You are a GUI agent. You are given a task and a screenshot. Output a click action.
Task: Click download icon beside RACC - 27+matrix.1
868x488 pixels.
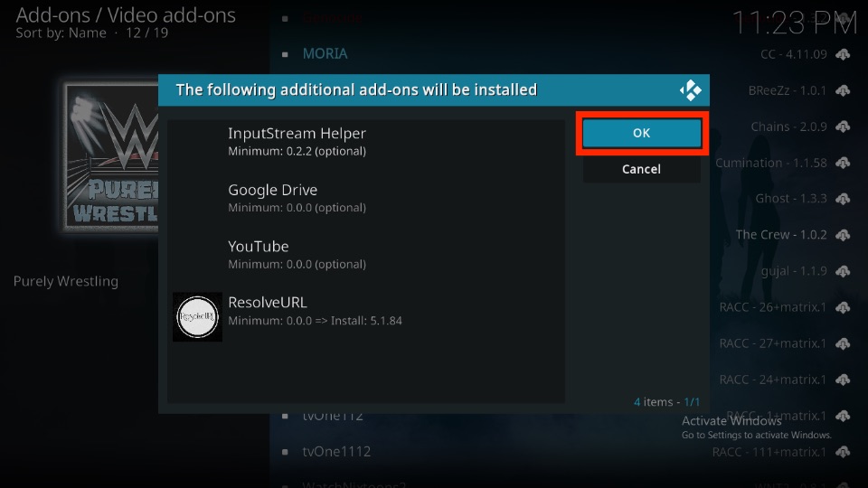[843, 343]
